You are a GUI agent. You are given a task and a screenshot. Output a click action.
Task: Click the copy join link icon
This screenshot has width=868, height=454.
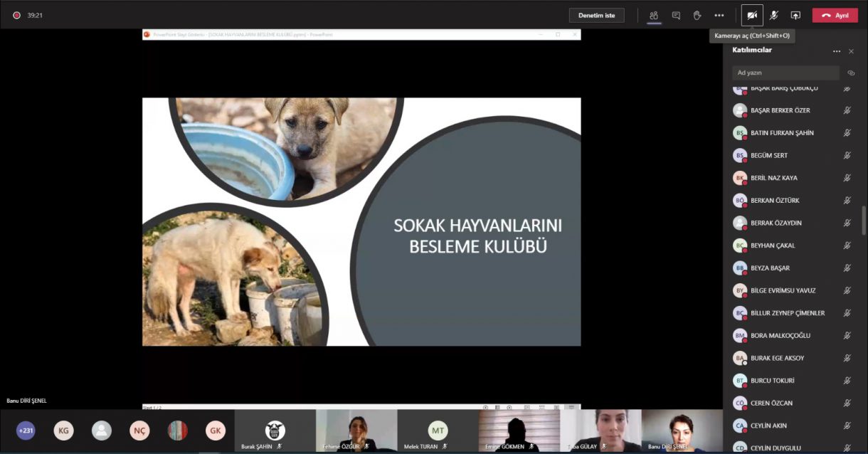click(851, 73)
